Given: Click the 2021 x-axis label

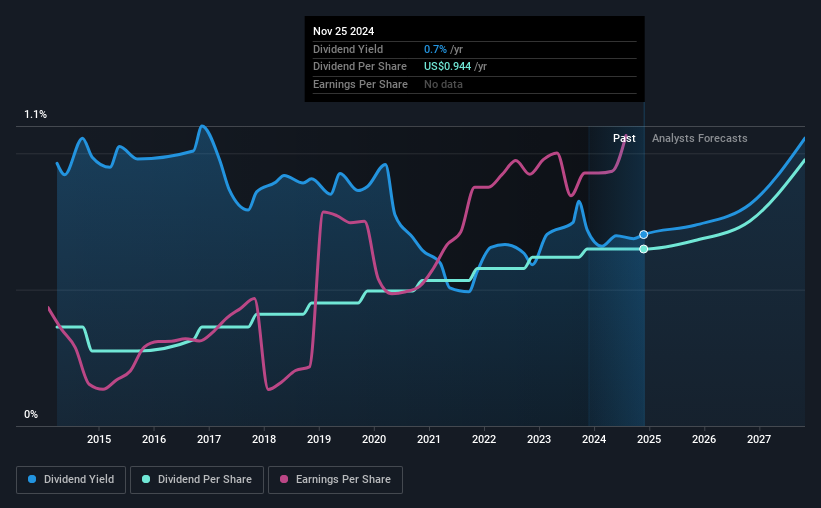Looking at the screenshot, I should [x=429, y=439].
